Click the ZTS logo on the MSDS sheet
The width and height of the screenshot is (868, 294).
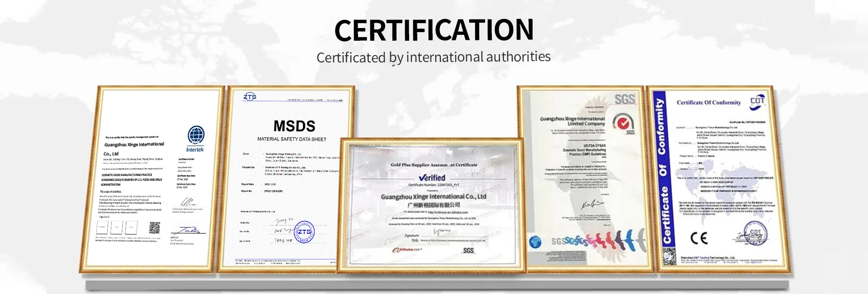[x=250, y=96]
